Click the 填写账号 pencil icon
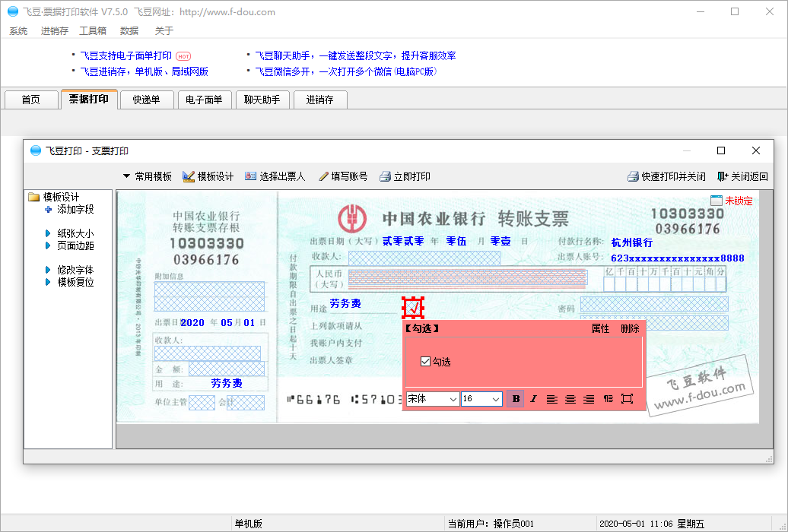 point(323,176)
